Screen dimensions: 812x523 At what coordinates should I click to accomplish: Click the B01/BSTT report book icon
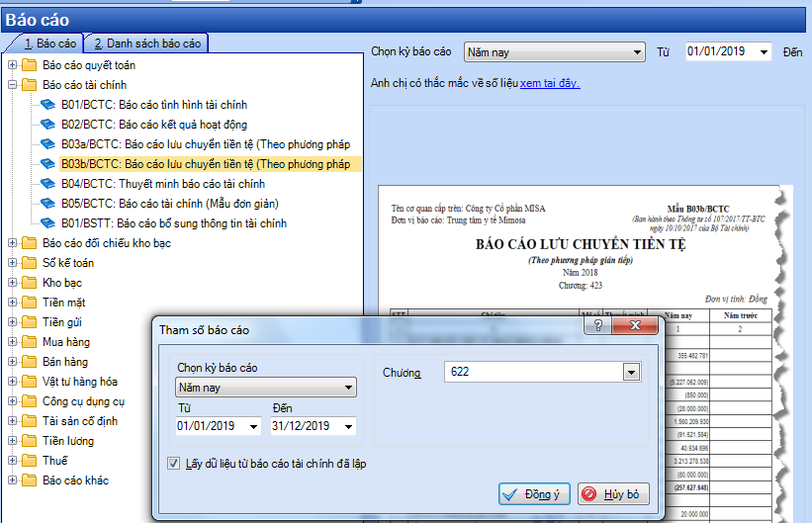tap(48, 223)
